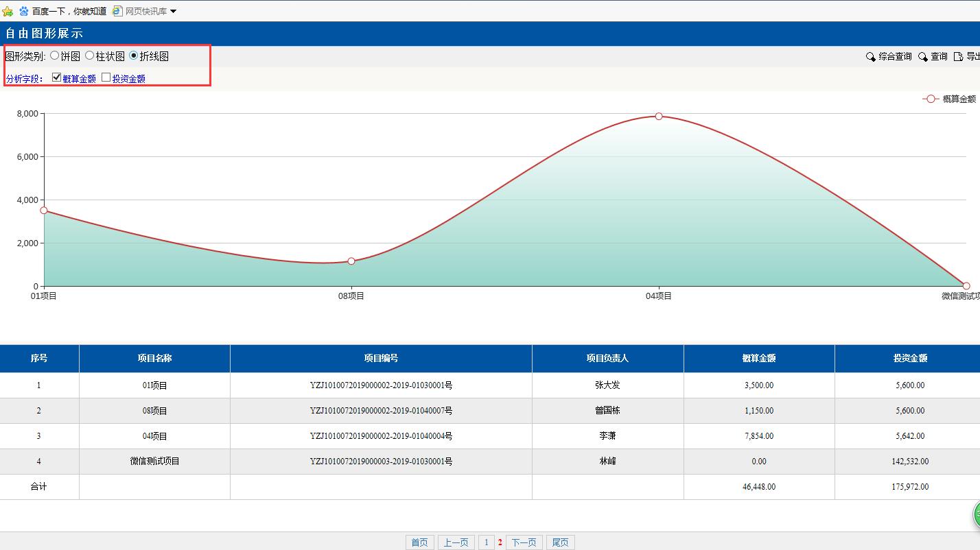Check the 投资金额 checkbox
This screenshot has width=980, height=550.
[106, 77]
